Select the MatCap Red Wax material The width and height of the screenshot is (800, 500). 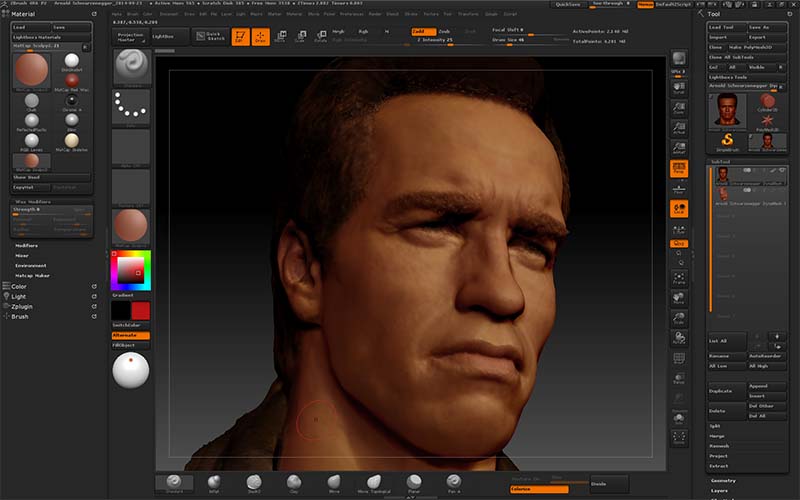[x=72, y=83]
